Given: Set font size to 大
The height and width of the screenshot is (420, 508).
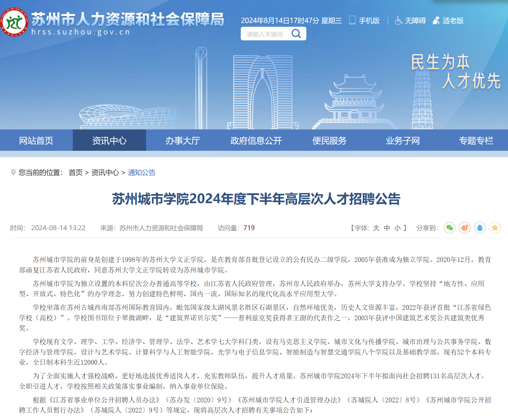Looking at the screenshot, I should point(376,228).
